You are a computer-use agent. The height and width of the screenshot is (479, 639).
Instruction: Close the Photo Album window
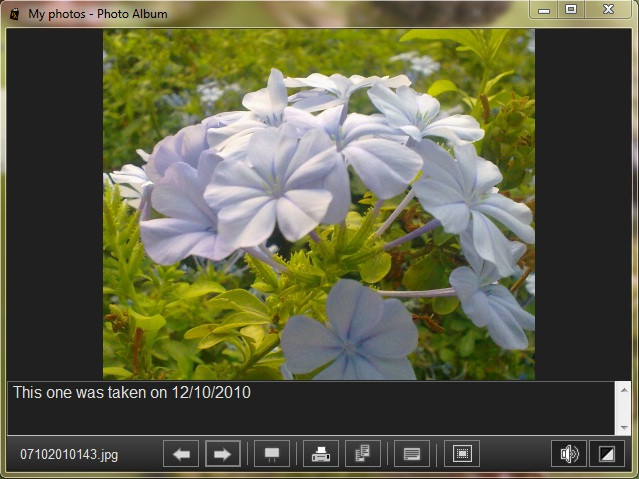[x=608, y=10]
